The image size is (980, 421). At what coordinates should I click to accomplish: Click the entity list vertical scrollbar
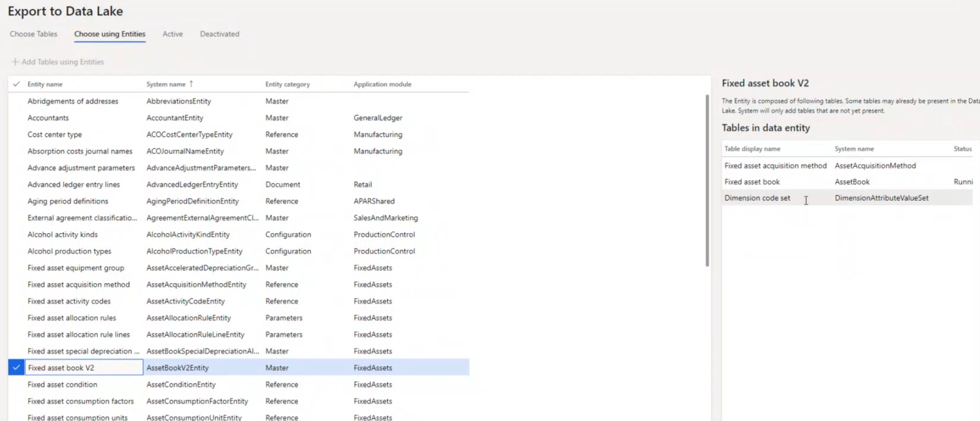coord(707,180)
